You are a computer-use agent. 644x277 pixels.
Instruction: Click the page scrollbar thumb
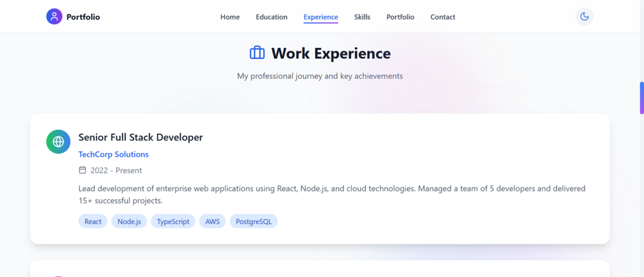click(x=641, y=97)
